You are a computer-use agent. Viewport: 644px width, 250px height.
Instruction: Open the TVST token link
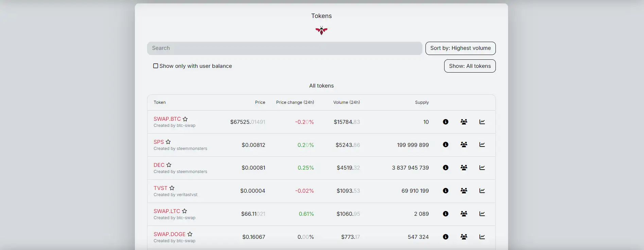tap(160, 188)
